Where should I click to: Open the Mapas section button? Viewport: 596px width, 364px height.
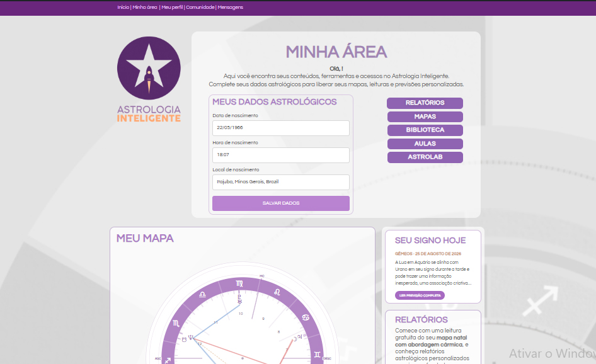(x=425, y=117)
